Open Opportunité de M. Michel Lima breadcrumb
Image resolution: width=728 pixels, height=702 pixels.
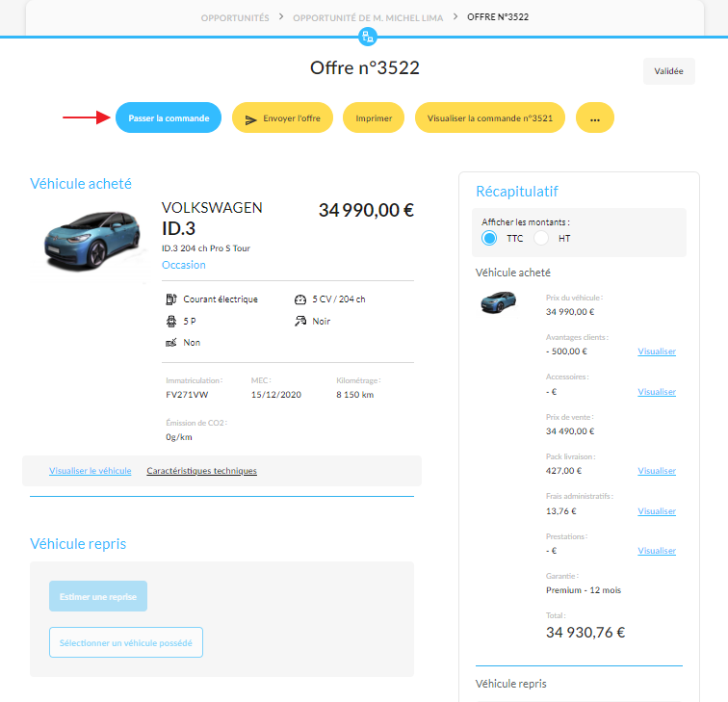pos(368,18)
